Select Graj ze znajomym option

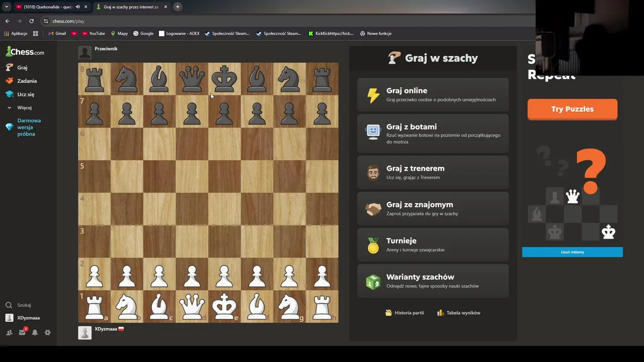(433, 209)
